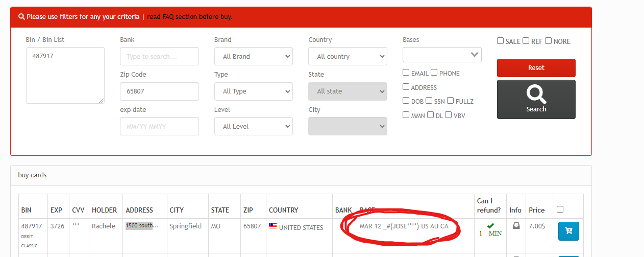Tick the DOB checkbox

(x=406, y=101)
